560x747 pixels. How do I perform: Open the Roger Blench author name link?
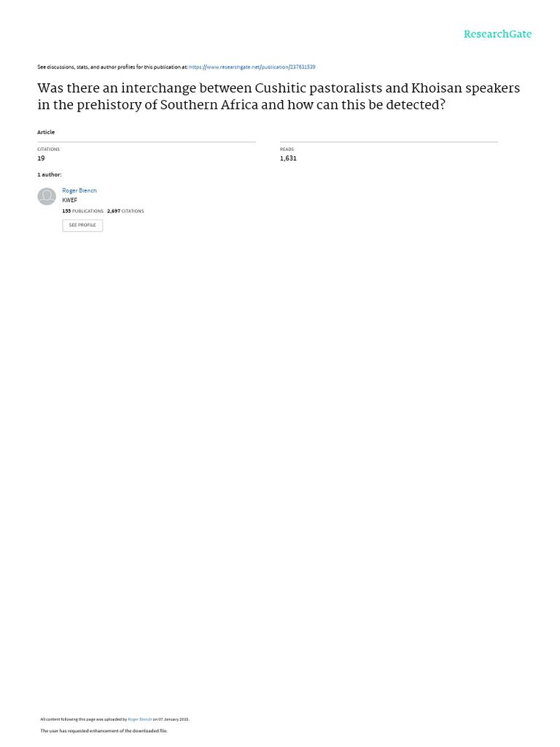(x=79, y=190)
